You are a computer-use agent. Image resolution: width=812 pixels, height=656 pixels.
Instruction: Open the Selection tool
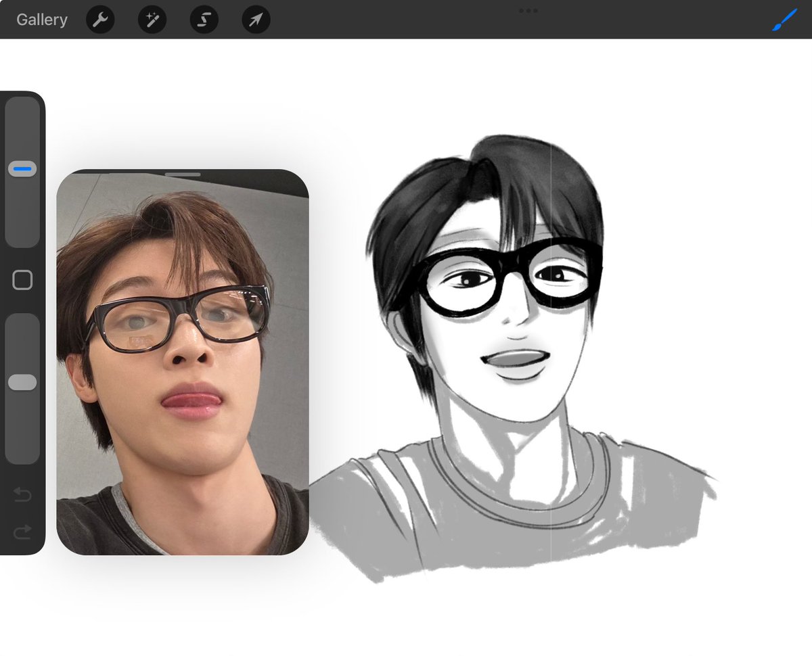pos(204,20)
